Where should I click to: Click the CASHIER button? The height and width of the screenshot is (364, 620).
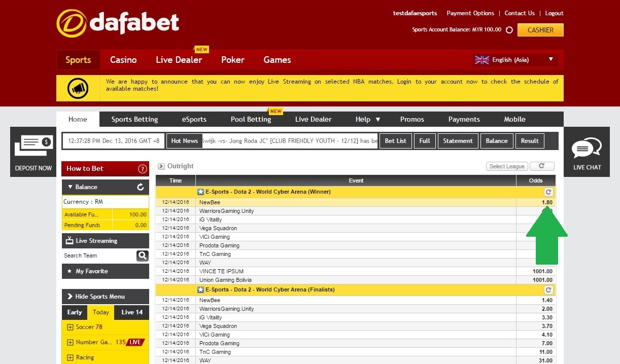pos(540,30)
